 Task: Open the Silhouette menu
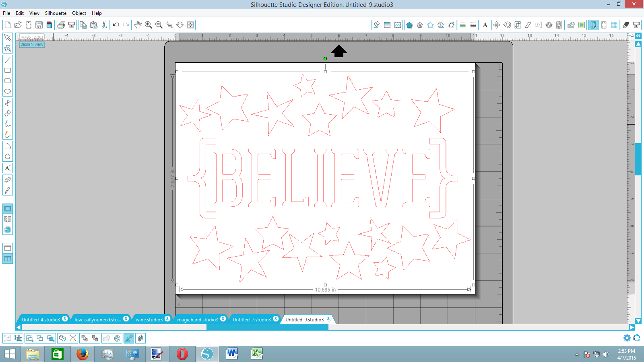[56, 13]
